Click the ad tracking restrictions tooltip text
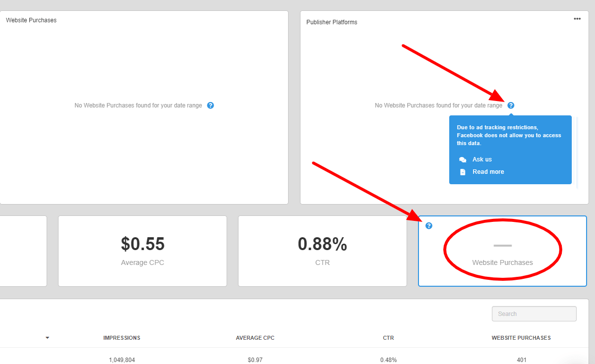 (509, 135)
